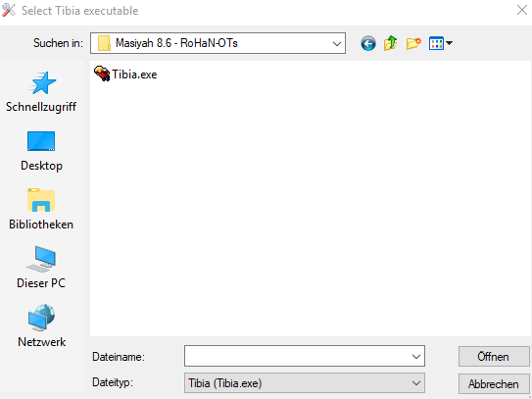Select Dieser PC location
532x399 pixels.
click(41, 268)
